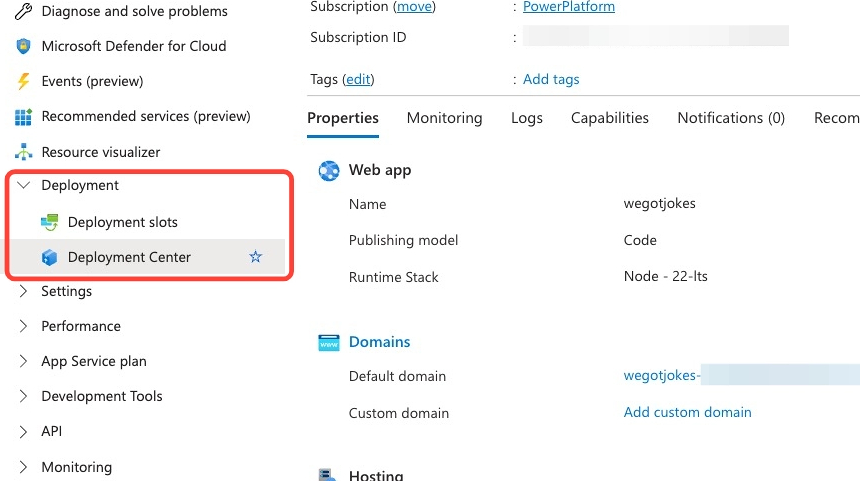Click Add custom domain link
860x481 pixels.
tap(687, 412)
